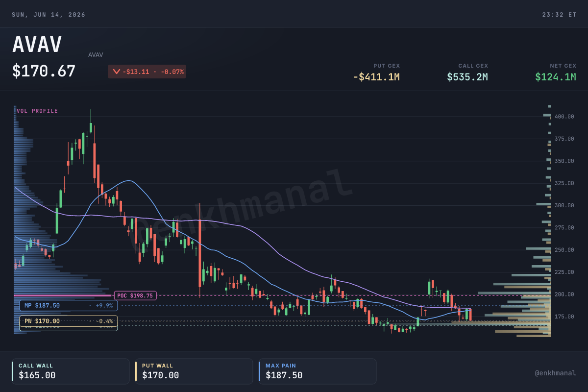Open the Put Wall $170.00 card
The height and width of the screenshot is (392, 588).
194,371
